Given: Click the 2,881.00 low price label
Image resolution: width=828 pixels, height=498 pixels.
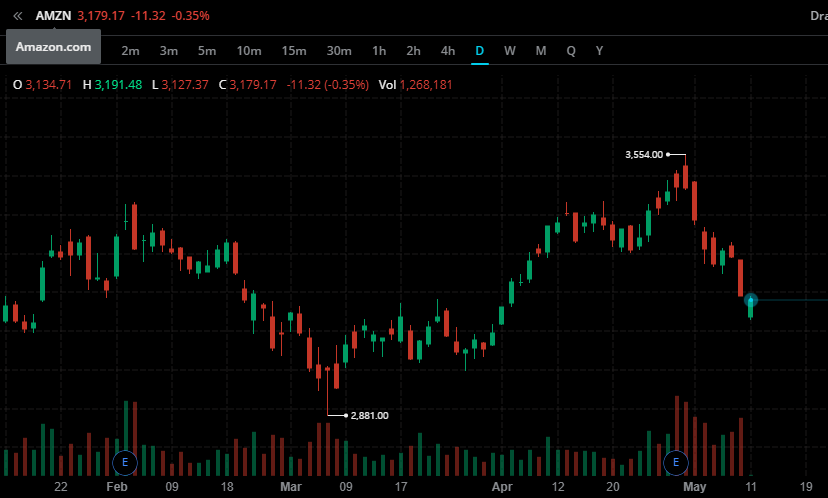Looking at the screenshot, I should [x=370, y=416].
